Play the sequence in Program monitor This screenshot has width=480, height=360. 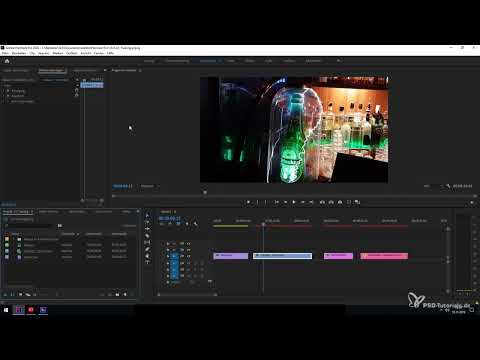(x=294, y=202)
